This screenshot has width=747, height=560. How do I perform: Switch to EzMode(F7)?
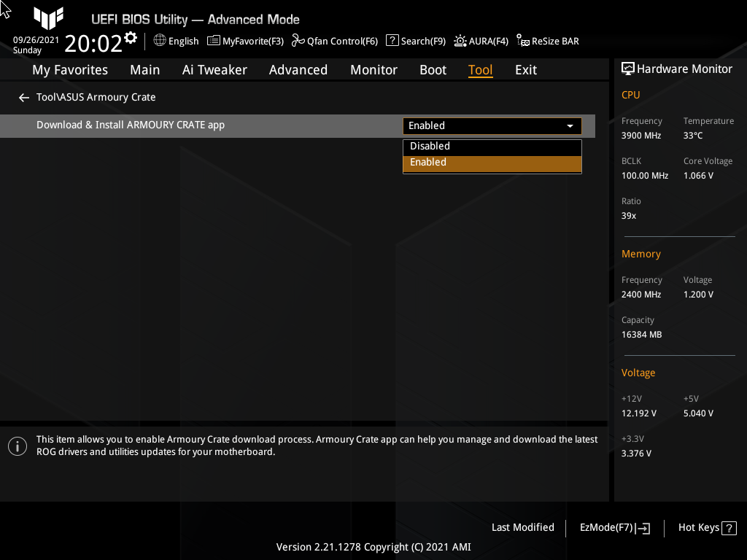click(x=614, y=527)
